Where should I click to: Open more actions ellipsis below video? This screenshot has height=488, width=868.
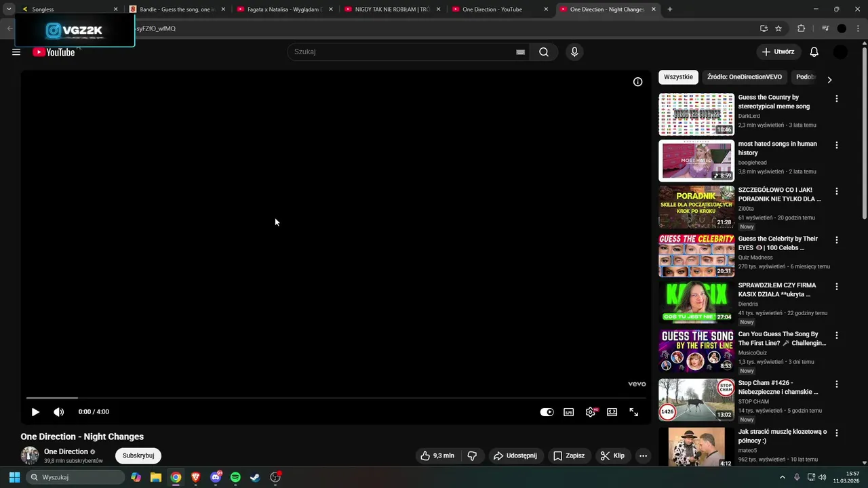643,456
